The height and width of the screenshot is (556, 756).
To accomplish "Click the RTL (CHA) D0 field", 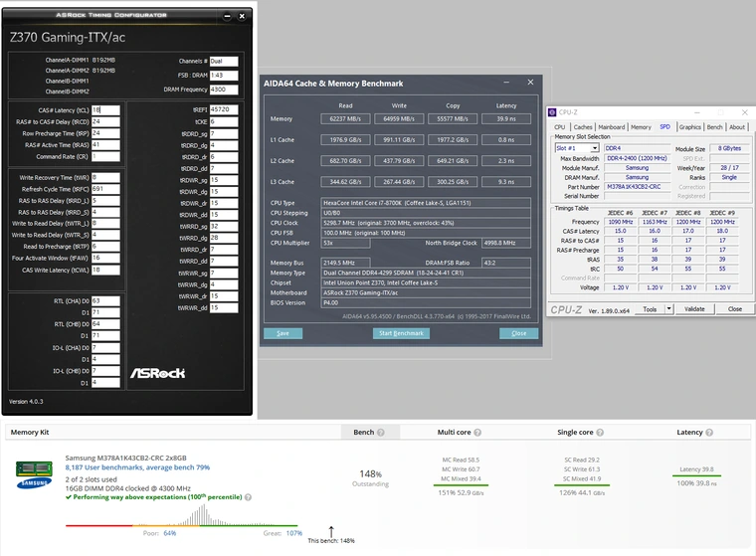I will point(105,301).
